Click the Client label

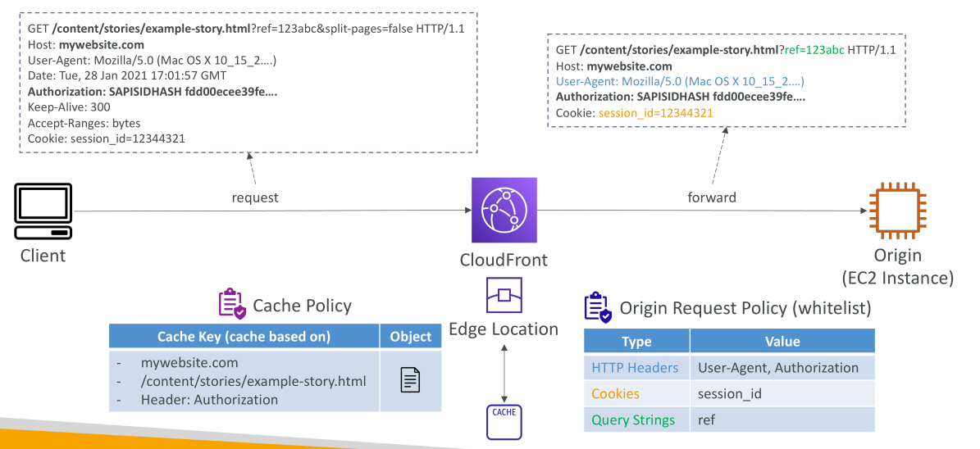(43, 256)
